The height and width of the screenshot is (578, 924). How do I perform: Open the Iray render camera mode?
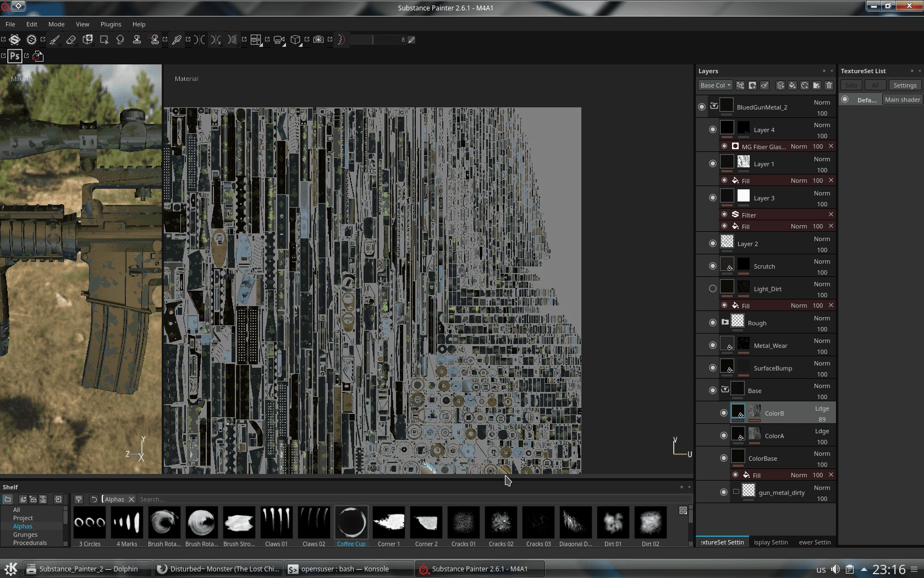point(318,40)
